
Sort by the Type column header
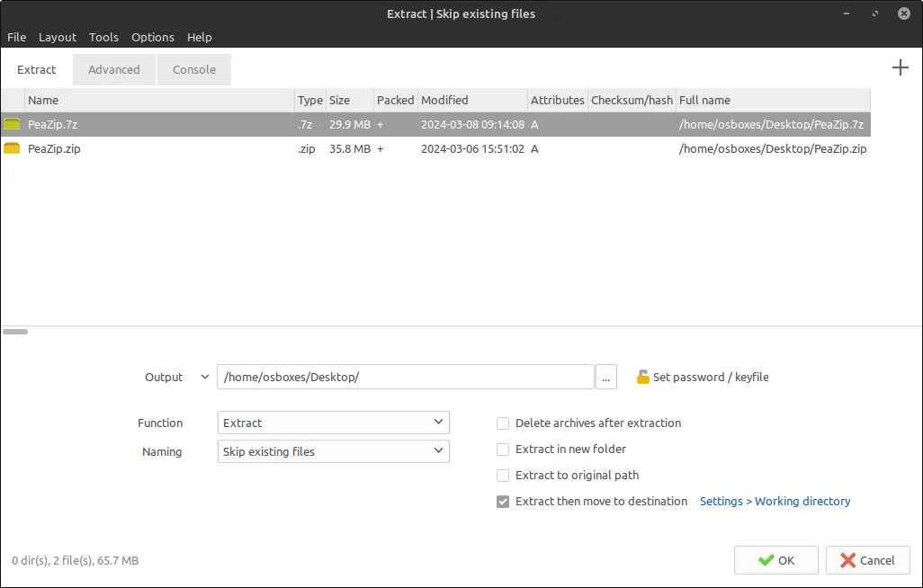[x=310, y=100]
